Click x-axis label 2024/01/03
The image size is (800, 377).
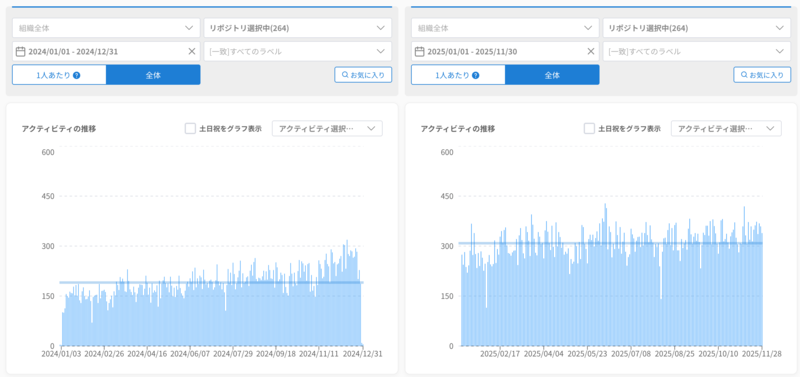pyautogui.click(x=62, y=353)
